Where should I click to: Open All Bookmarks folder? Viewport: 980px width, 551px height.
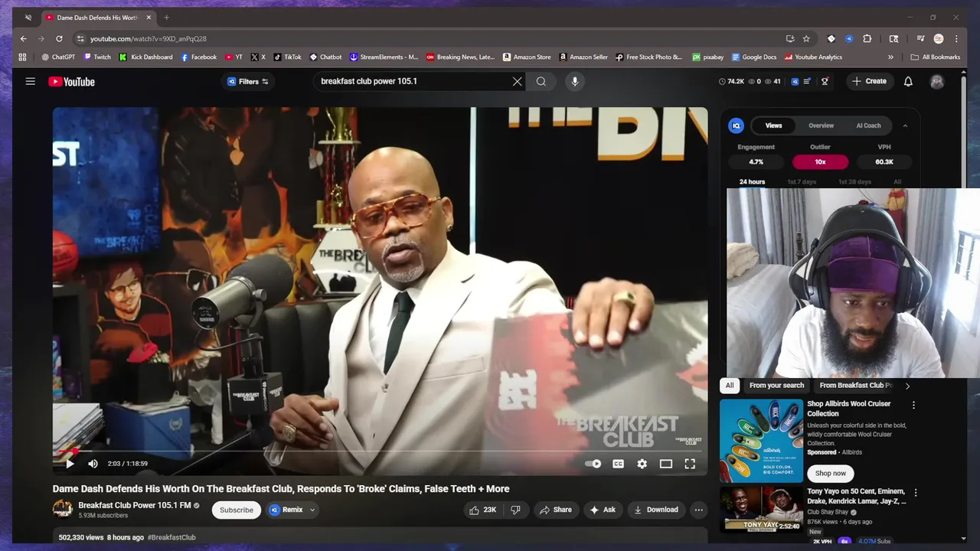pyautogui.click(x=935, y=57)
